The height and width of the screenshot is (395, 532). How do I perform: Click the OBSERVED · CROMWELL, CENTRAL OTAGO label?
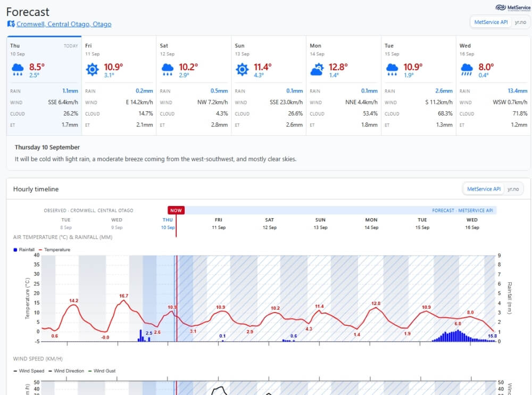(x=88, y=211)
